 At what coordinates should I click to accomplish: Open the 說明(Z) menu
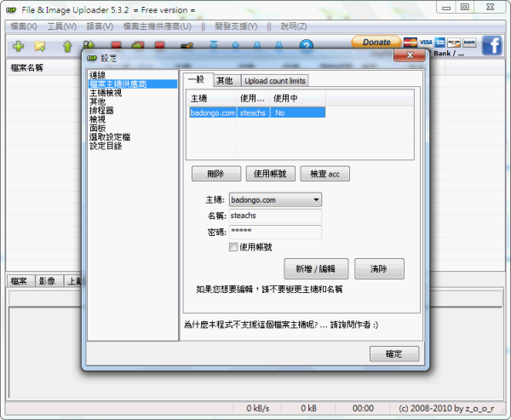(x=294, y=26)
